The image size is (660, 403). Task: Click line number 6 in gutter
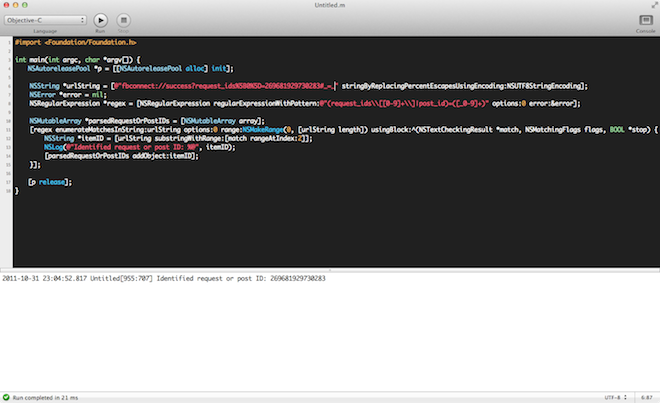point(9,86)
